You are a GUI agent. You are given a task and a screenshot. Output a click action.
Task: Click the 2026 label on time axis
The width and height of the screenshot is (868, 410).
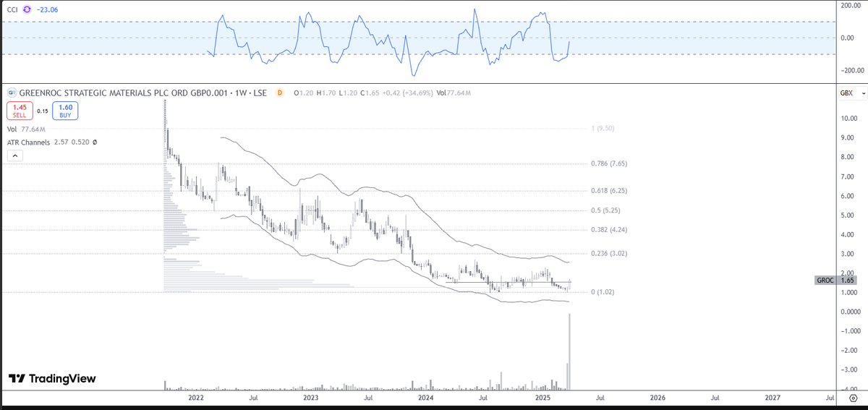point(658,398)
